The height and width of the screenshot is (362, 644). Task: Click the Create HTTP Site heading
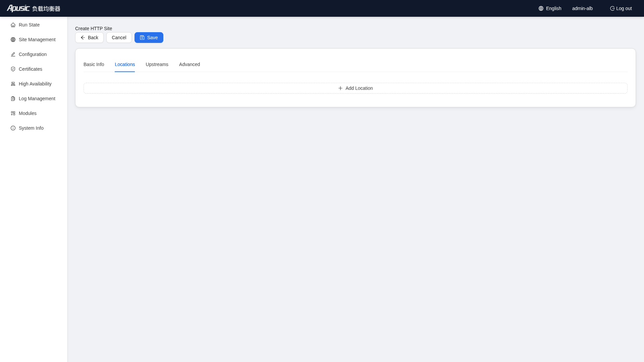[x=94, y=28]
